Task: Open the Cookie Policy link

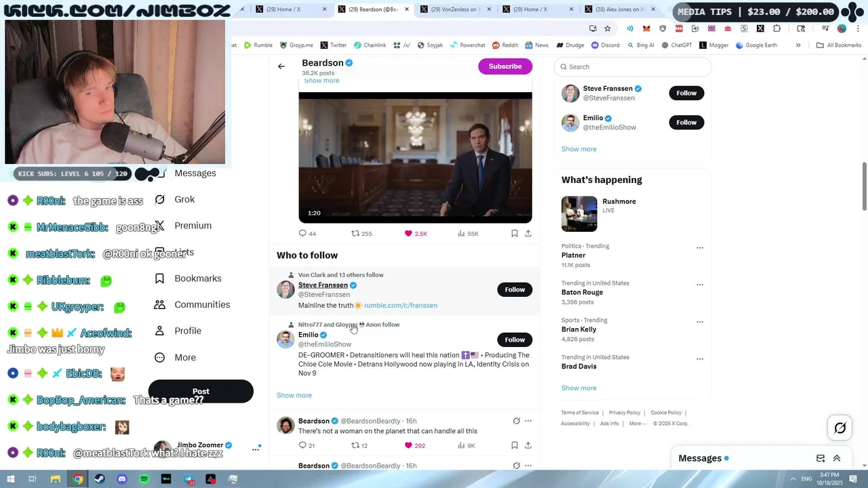Action: click(x=666, y=413)
